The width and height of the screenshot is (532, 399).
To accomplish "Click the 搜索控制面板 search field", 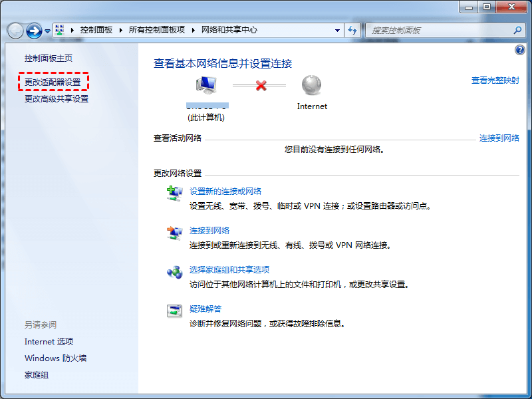I will point(439,30).
